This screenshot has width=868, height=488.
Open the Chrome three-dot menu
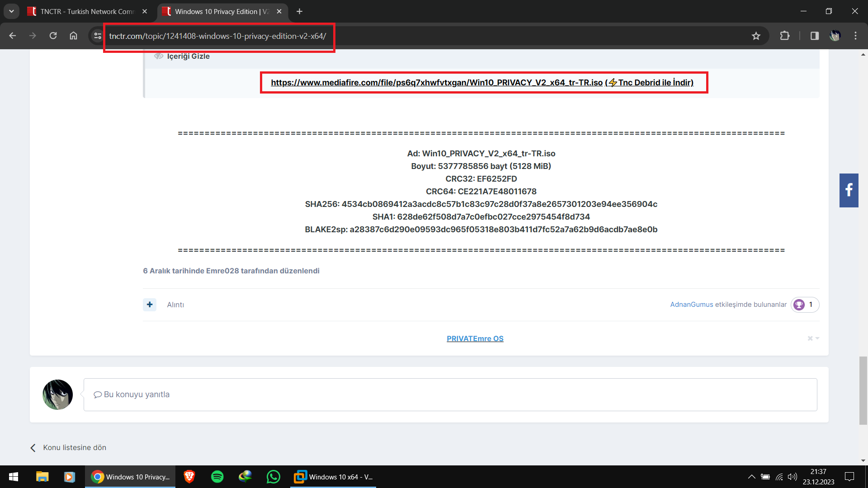pyautogui.click(x=855, y=36)
